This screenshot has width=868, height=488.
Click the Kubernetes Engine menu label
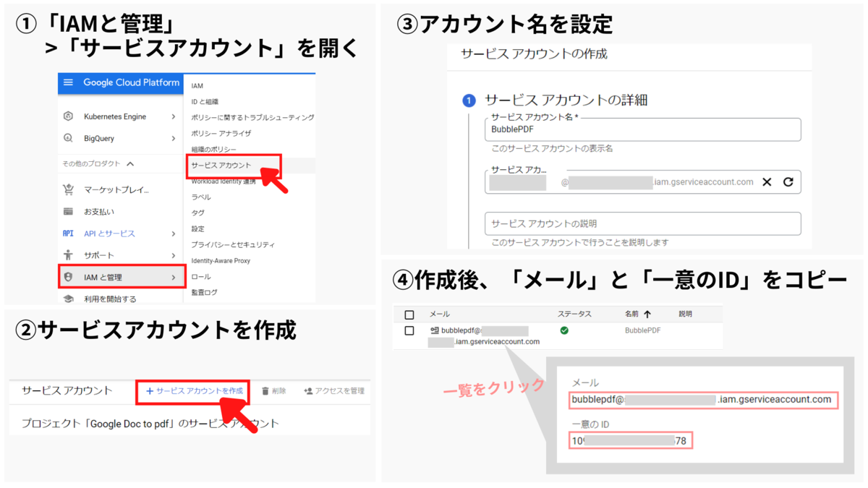[115, 116]
